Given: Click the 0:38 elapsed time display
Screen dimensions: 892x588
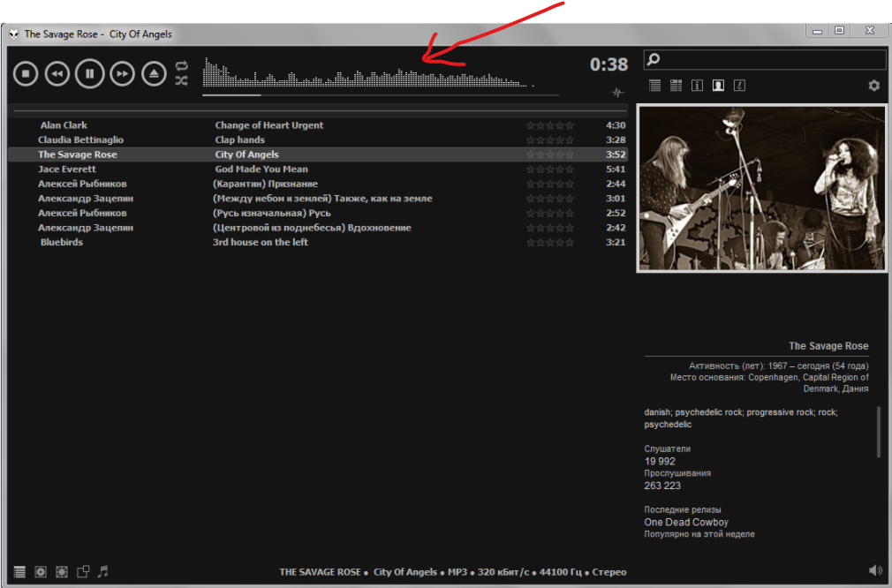Looking at the screenshot, I should (609, 64).
